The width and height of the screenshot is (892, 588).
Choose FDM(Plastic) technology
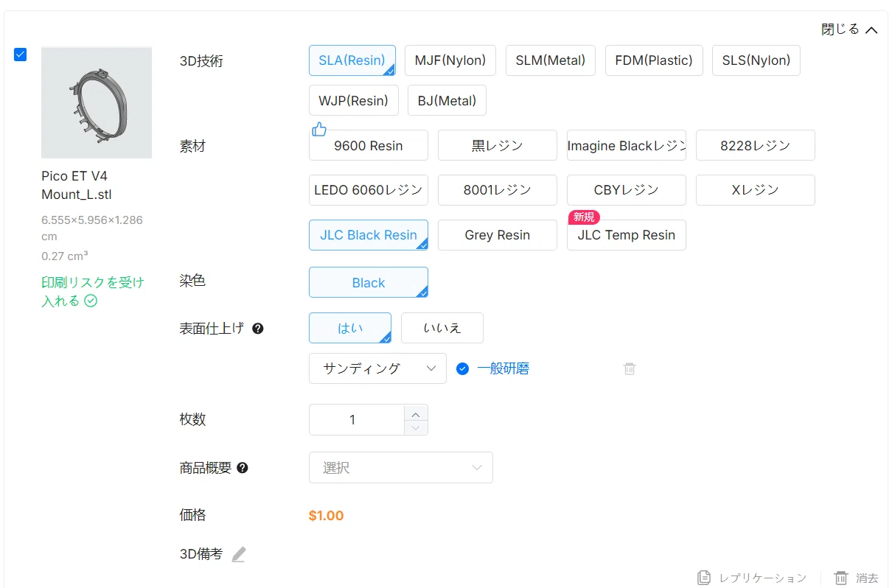click(654, 60)
